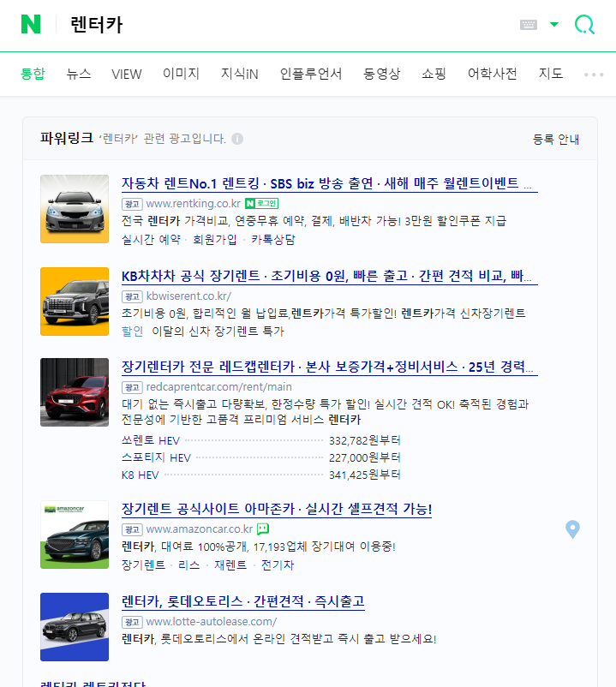Click the talk chat icon by amazoncar
Image resolution: width=616 pixels, height=687 pixels.
[x=263, y=529]
